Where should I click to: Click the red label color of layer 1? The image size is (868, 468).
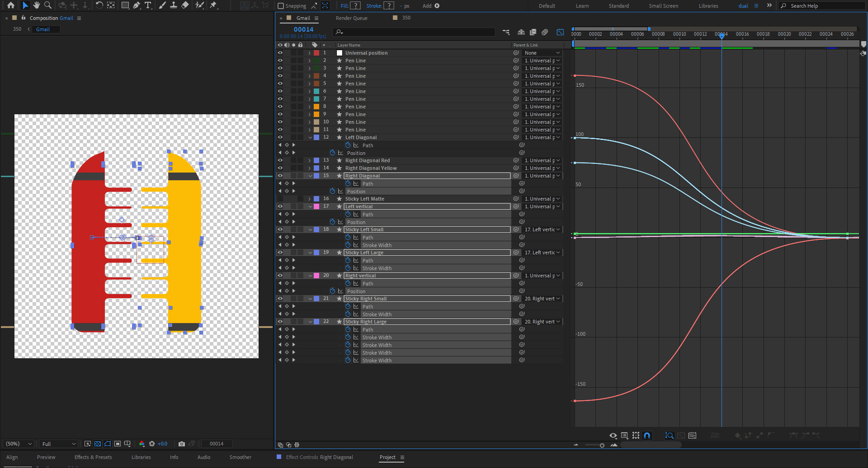coord(316,53)
